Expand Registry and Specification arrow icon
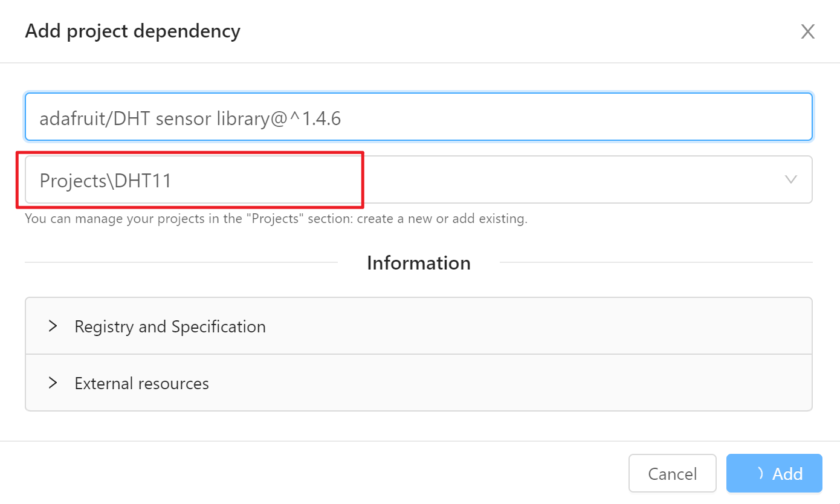Viewport: 840px width, 504px height. pos(53,326)
